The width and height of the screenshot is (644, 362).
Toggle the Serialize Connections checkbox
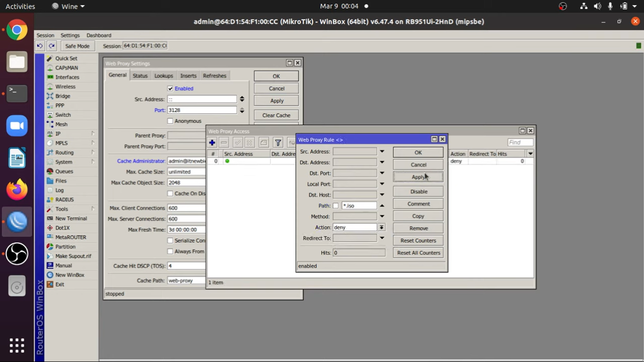(x=170, y=241)
